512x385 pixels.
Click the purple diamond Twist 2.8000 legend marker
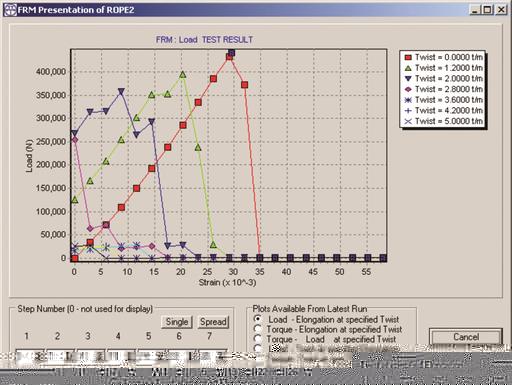pos(408,89)
